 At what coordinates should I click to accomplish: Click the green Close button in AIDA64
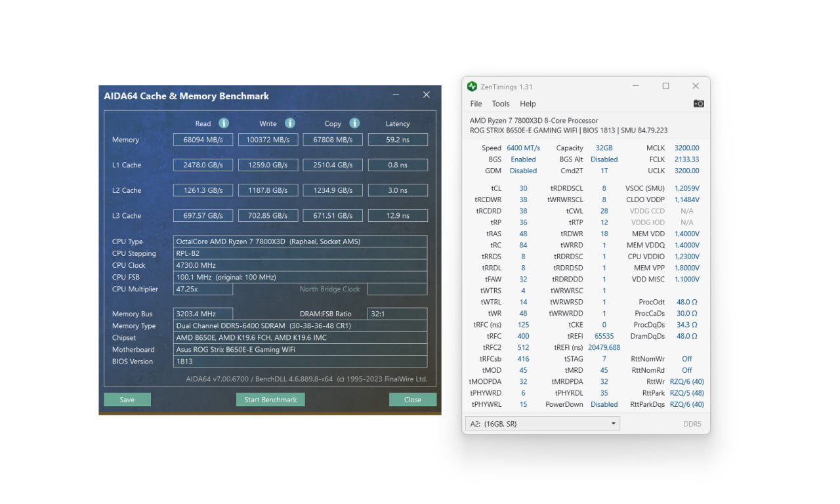tap(413, 400)
